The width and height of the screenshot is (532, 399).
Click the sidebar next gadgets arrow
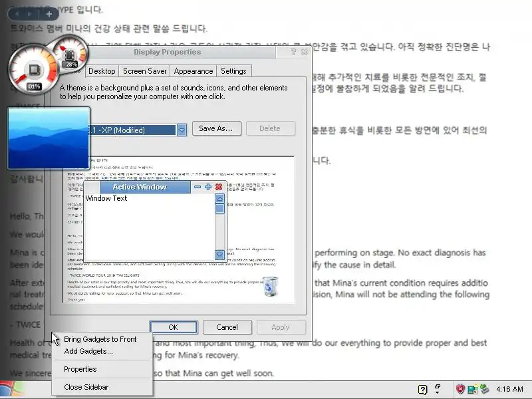(30, 14)
